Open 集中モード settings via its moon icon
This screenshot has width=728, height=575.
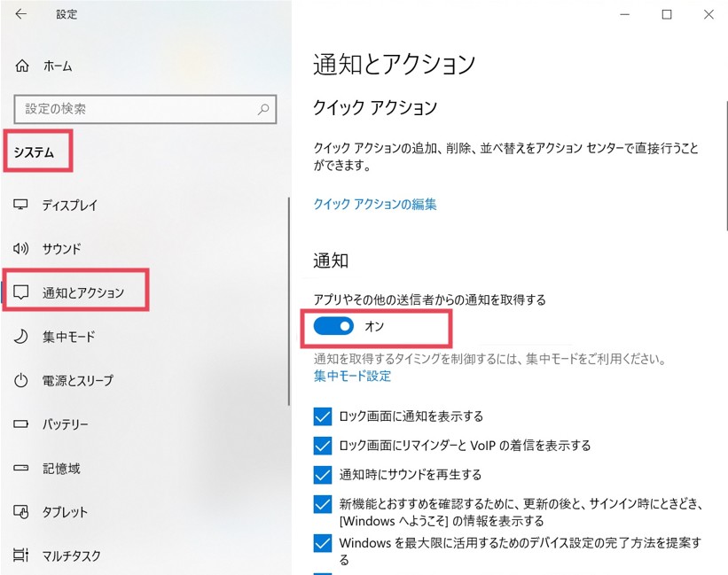point(21,337)
